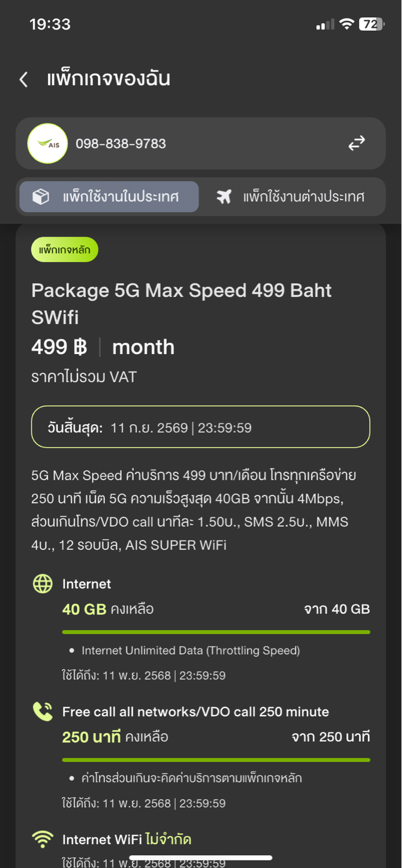
Task: Tap phone number 098-838-9783
Action: (121, 144)
